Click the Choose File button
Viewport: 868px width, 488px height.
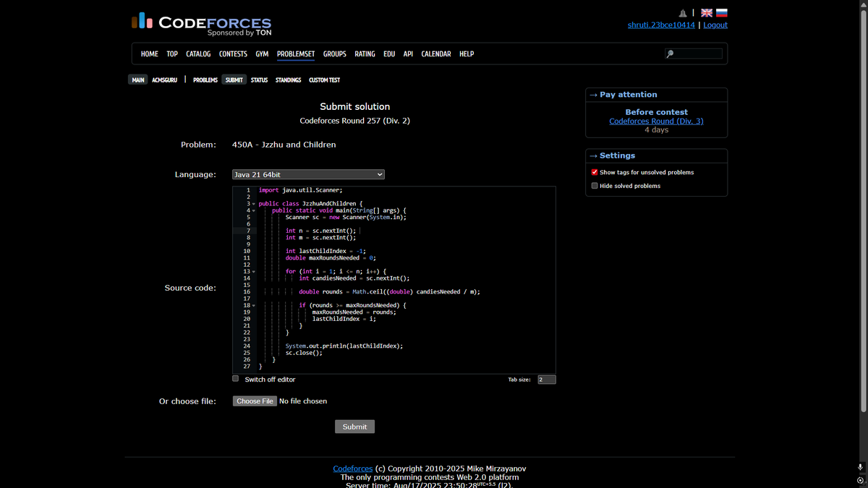255,401
